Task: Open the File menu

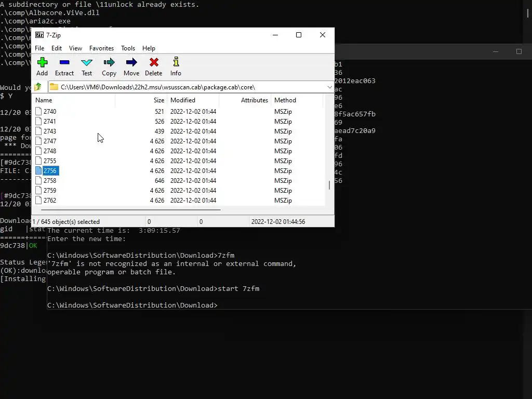Action: (x=39, y=48)
